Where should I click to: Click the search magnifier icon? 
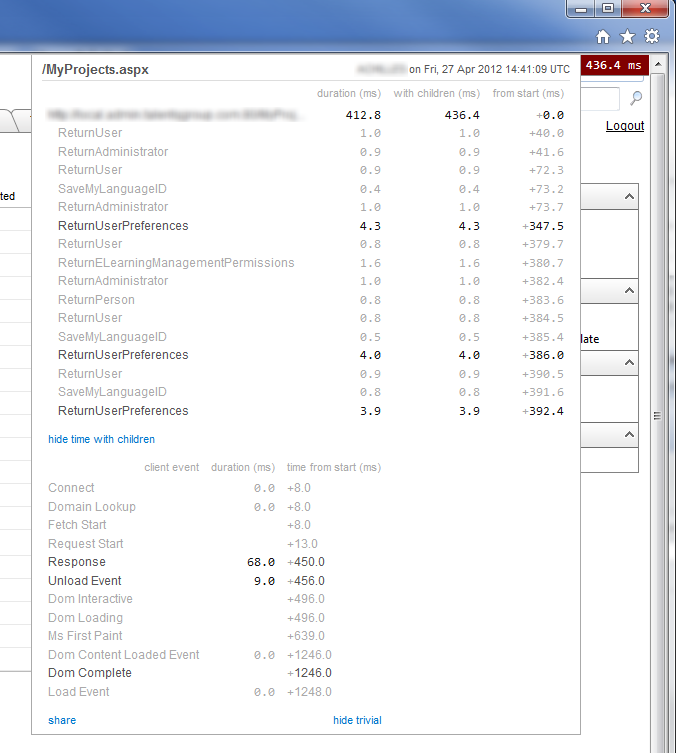(636, 98)
